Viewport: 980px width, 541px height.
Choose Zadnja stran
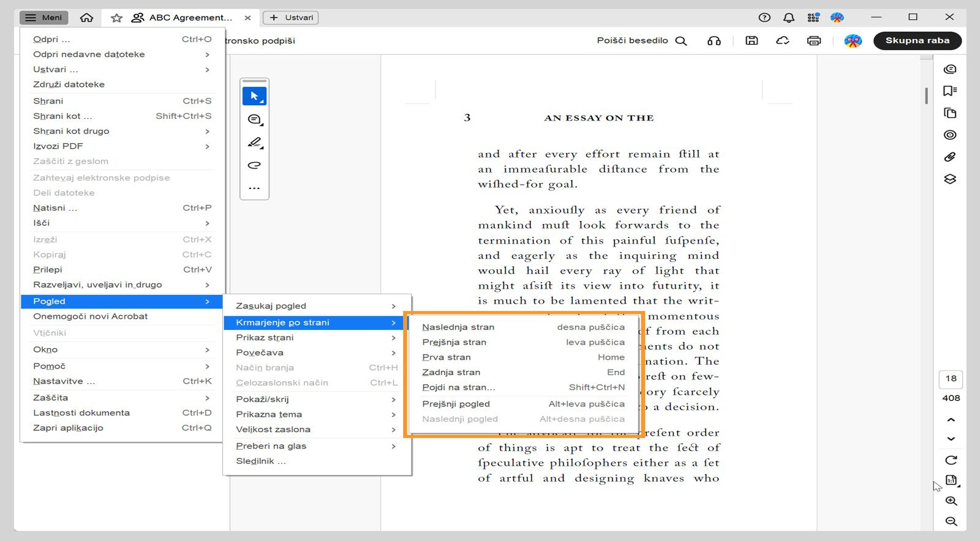click(x=523, y=372)
